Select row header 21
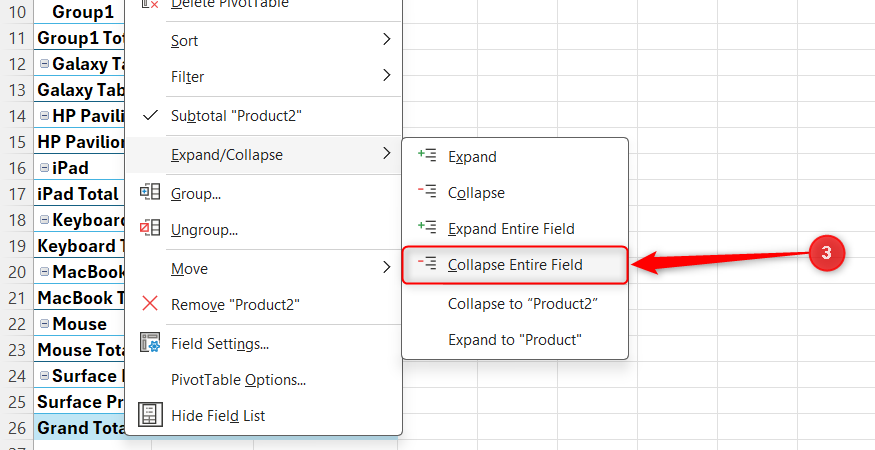Viewport: 875px width, 450px height. 17,298
